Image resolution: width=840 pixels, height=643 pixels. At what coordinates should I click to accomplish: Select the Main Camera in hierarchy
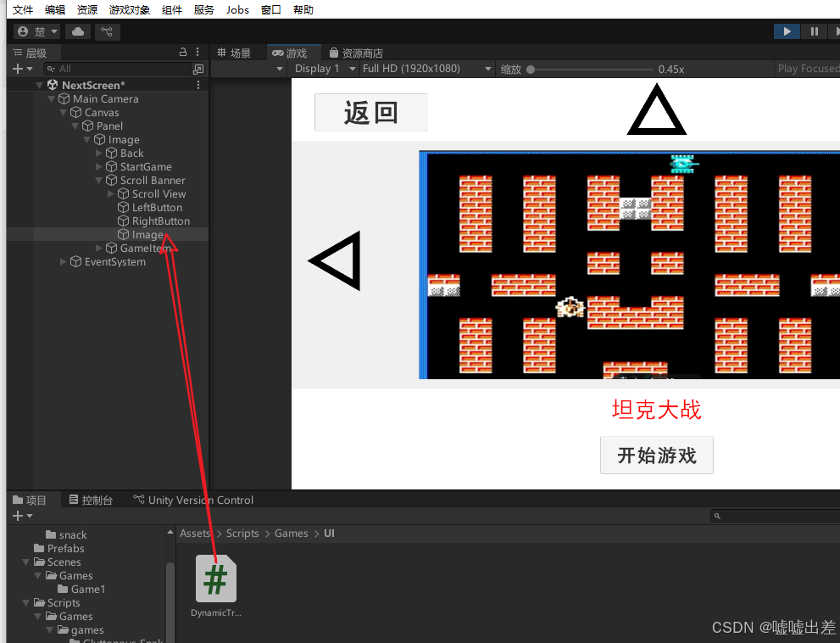[106, 98]
